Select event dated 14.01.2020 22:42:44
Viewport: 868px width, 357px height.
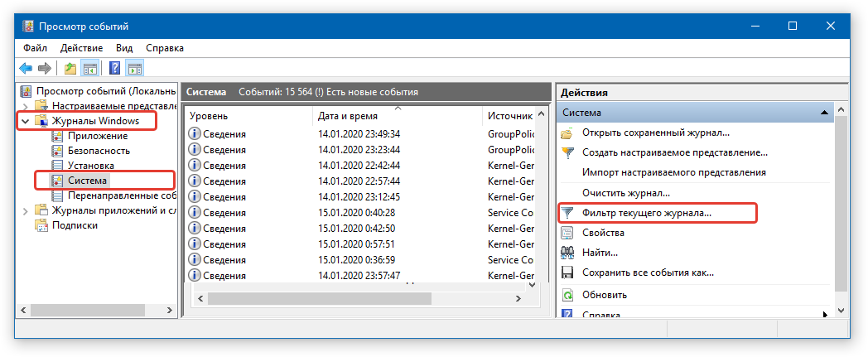(x=359, y=166)
